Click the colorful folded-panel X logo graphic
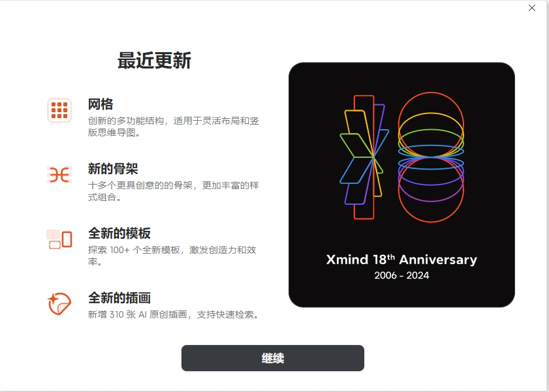This screenshot has width=549, height=392. pos(364,157)
